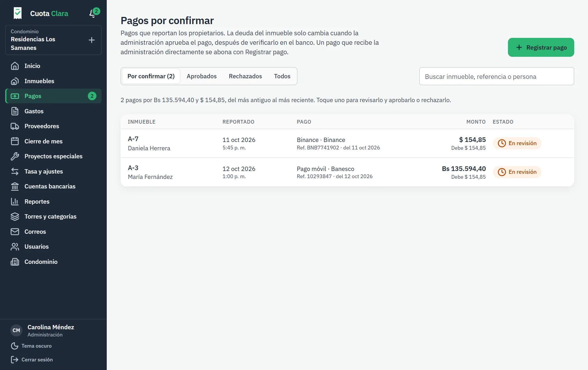Click the $ 154,85 amount
Viewport: 588px width, 370px height.
pyautogui.click(x=472, y=140)
